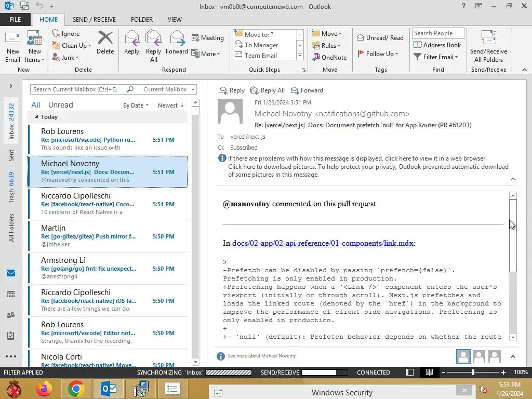This screenshot has width=532, height=399.
Task: Open the By Date arrangement dropdown
Action: tap(136, 105)
